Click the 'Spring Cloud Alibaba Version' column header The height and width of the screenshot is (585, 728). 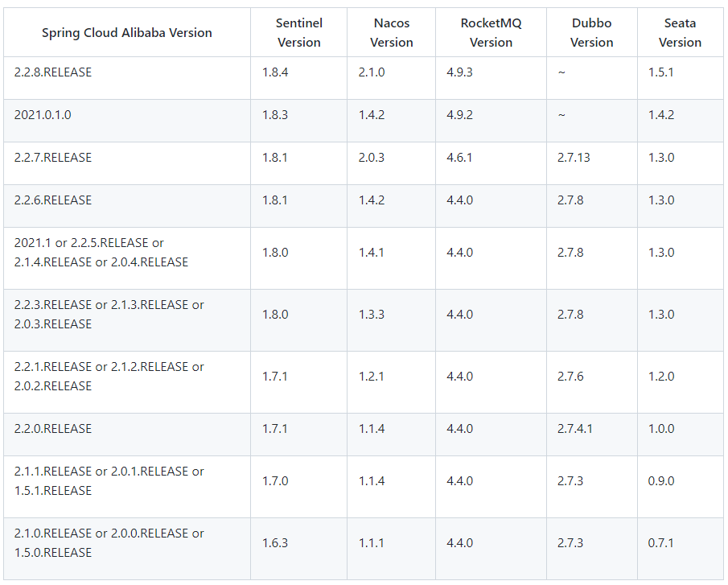(x=127, y=33)
